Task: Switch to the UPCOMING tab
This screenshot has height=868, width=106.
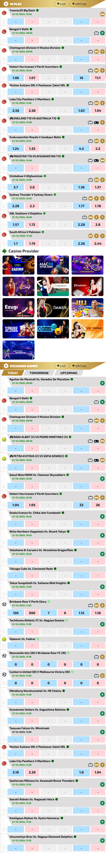Action: pyautogui.click(x=69, y=373)
